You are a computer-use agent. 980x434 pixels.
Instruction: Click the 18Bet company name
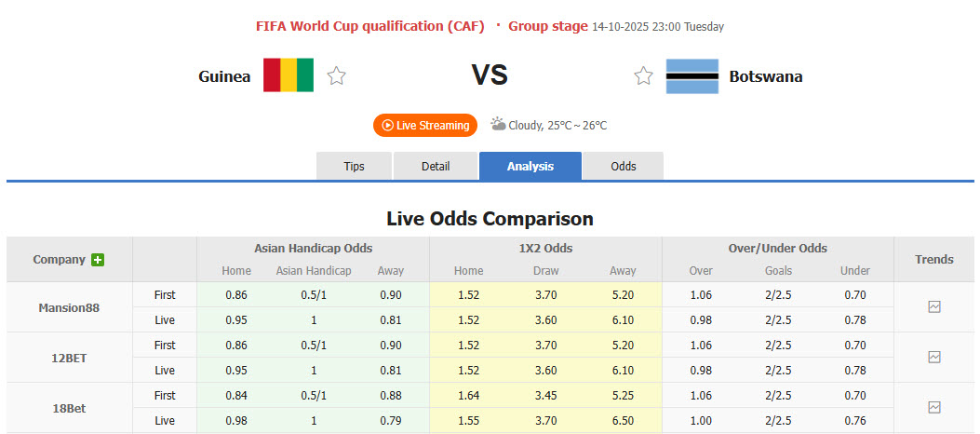tap(69, 408)
